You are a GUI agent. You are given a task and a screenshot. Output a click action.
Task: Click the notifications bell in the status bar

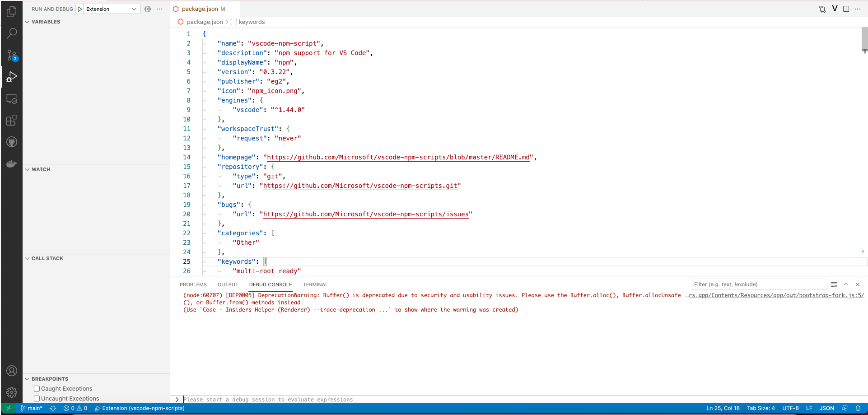(859, 408)
